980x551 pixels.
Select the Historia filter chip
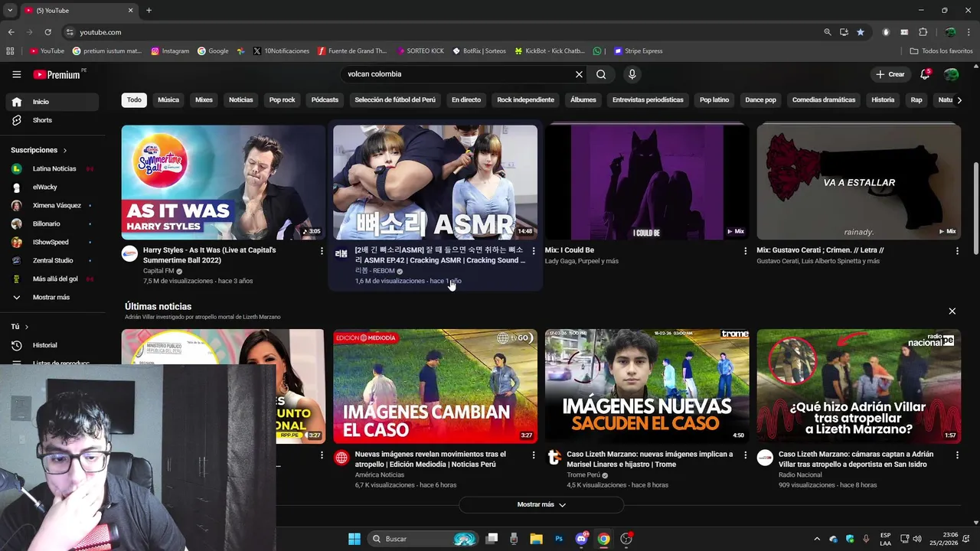(x=883, y=100)
